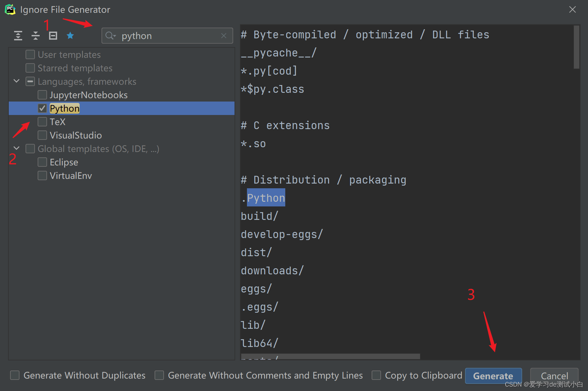Click the vertical scrollbar thumb in preview
The image size is (588, 391).
point(577,47)
